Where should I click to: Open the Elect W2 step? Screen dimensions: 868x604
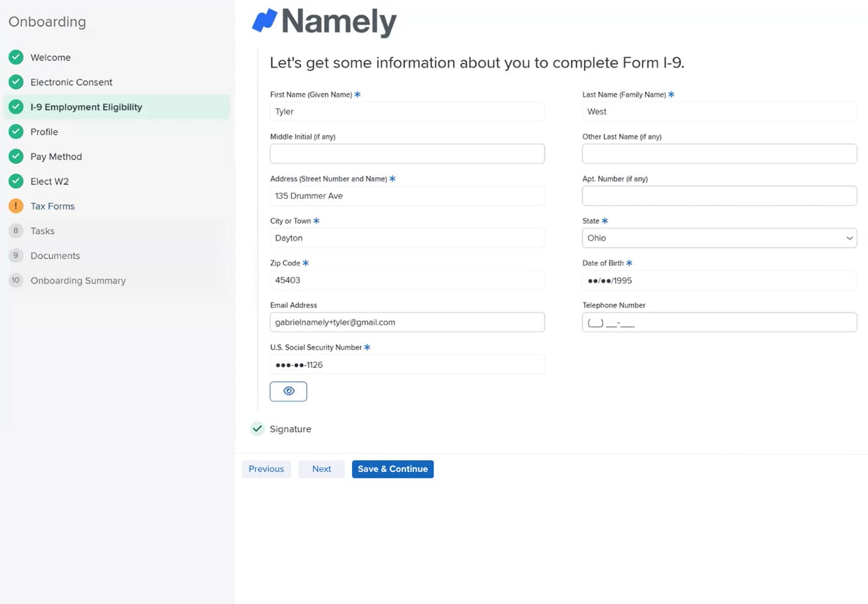point(50,181)
